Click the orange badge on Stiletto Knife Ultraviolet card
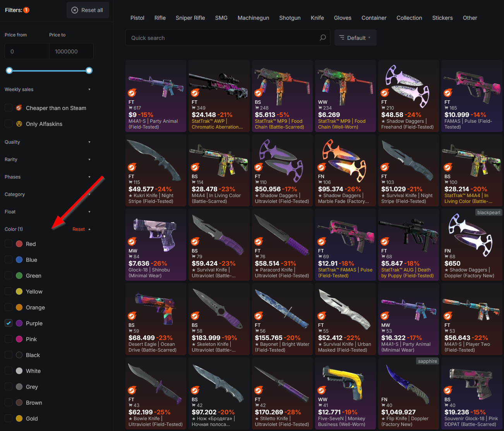The image size is (504, 431). pos(259,390)
